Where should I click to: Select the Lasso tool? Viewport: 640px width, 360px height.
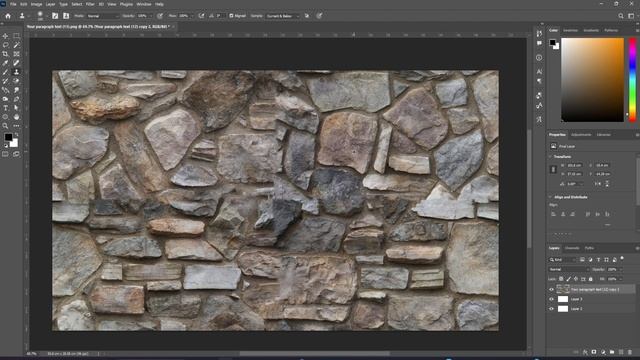5,45
